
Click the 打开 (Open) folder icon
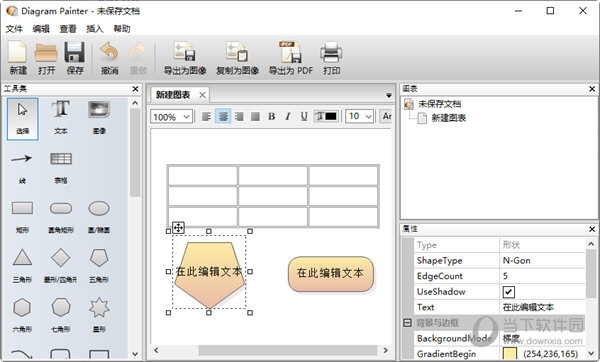[x=46, y=52]
